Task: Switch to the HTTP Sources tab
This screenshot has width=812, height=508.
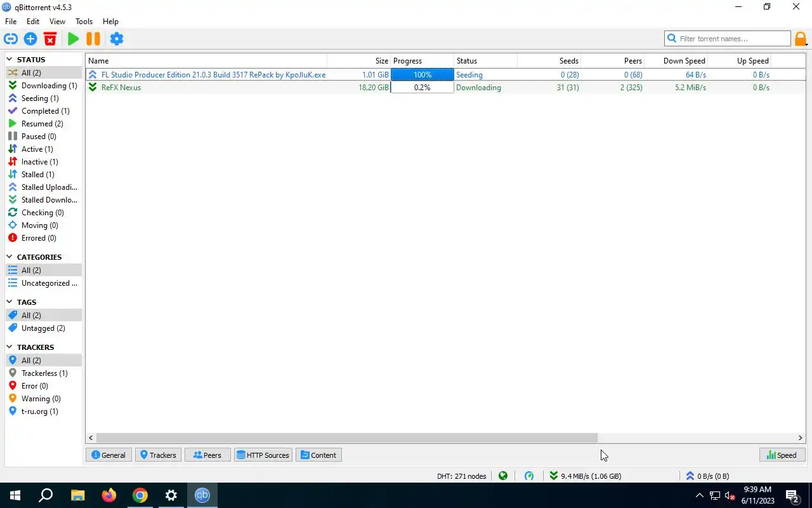Action: click(263, 455)
